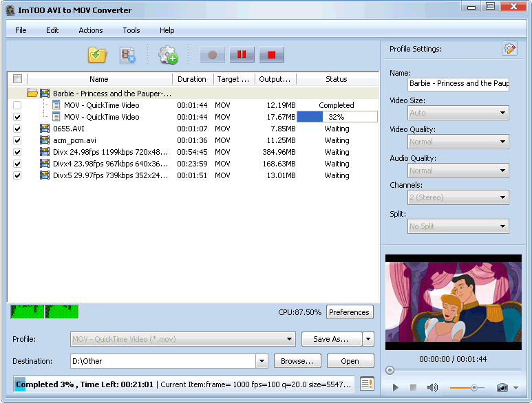Image resolution: width=532 pixels, height=403 pixels.
Task: Click the Open destination button
Action: (350, 361)
